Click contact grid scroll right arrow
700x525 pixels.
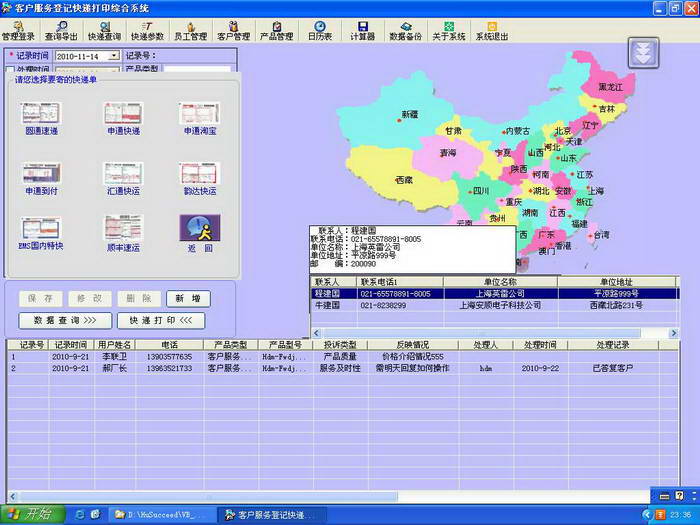pyautogui.click(x=674, y=333)
